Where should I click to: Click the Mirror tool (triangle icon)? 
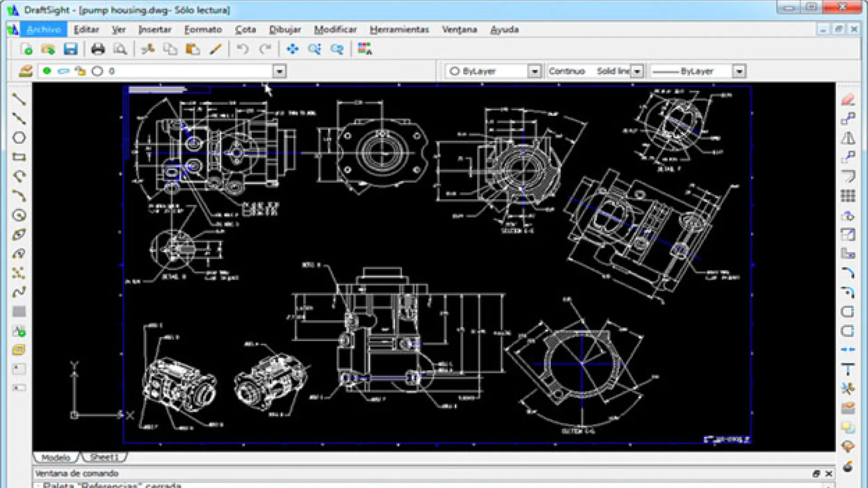pyautogui.click(x=848, y=138)
